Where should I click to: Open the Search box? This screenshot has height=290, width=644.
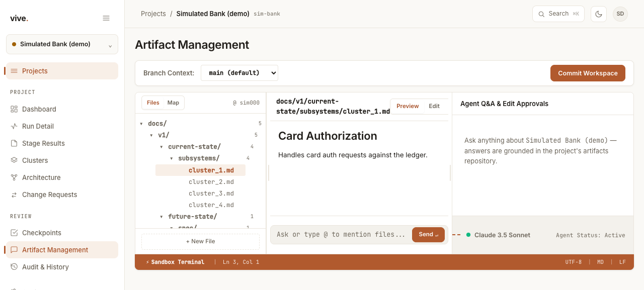pos(558,14)
